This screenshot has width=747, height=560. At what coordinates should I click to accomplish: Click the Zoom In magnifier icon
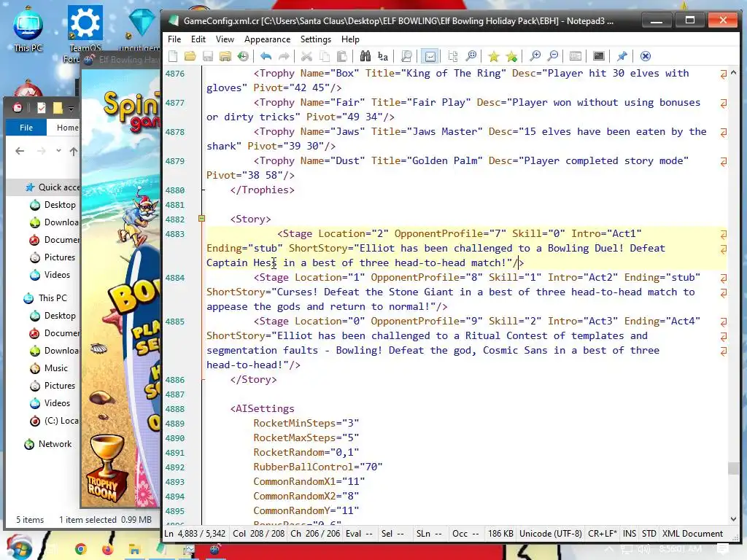(x=535, y=56)
